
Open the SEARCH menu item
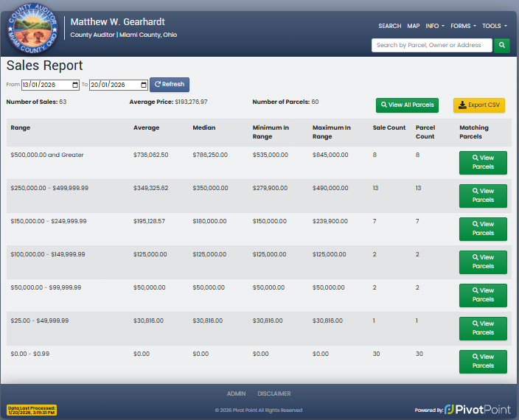pos(389,26)
